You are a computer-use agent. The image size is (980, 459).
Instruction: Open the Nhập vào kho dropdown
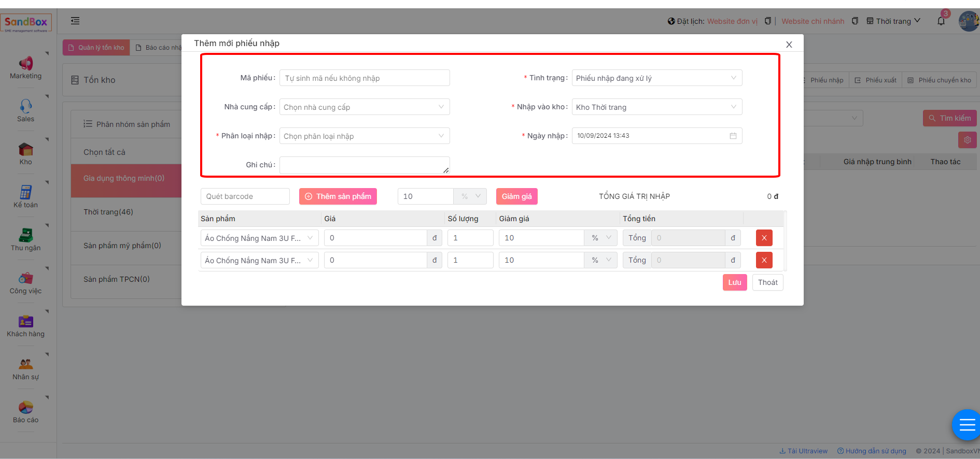pyautogui.click(x=656, y=107)
